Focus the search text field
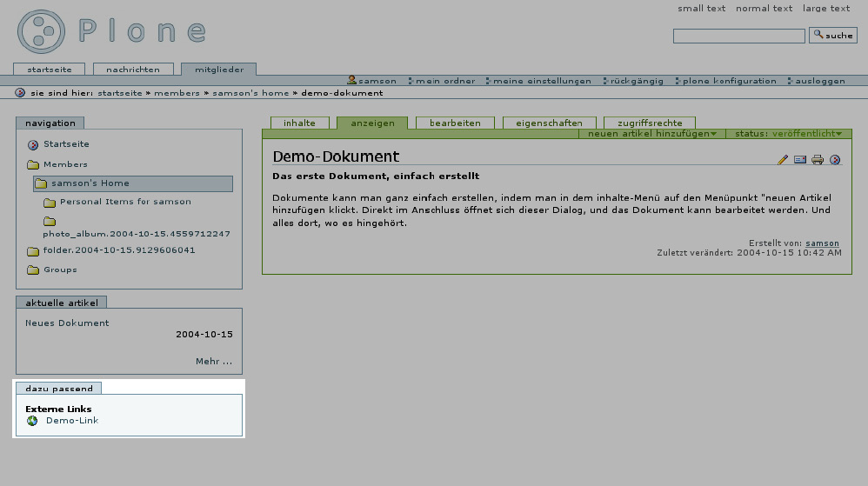Viewport: 868px width, 486px height. pos(739,37)
